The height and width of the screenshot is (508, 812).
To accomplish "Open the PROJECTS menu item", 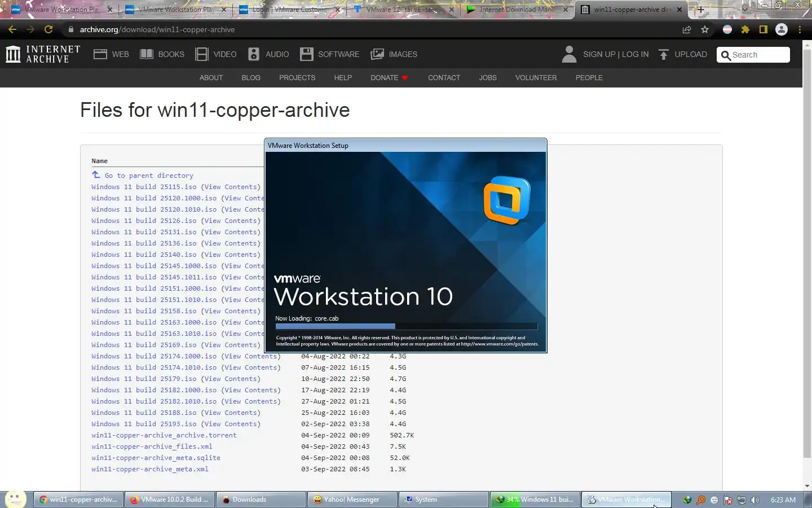I will pos(297,78).
